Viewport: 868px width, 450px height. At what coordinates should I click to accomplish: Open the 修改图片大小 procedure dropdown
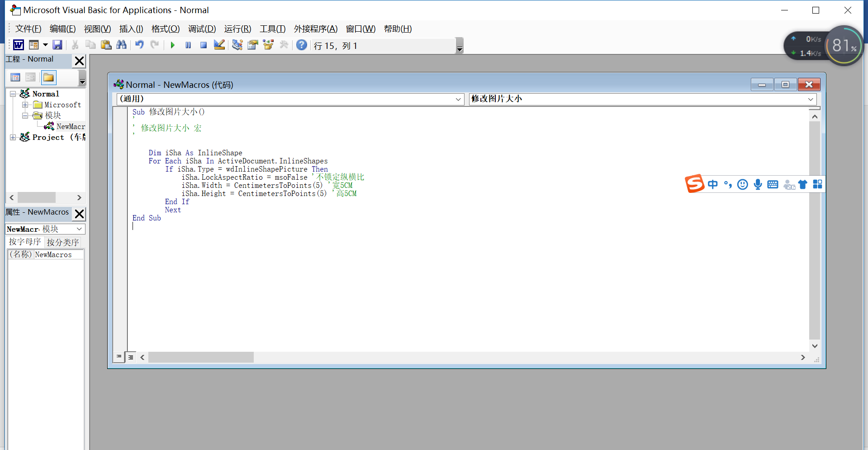[811, 99]
